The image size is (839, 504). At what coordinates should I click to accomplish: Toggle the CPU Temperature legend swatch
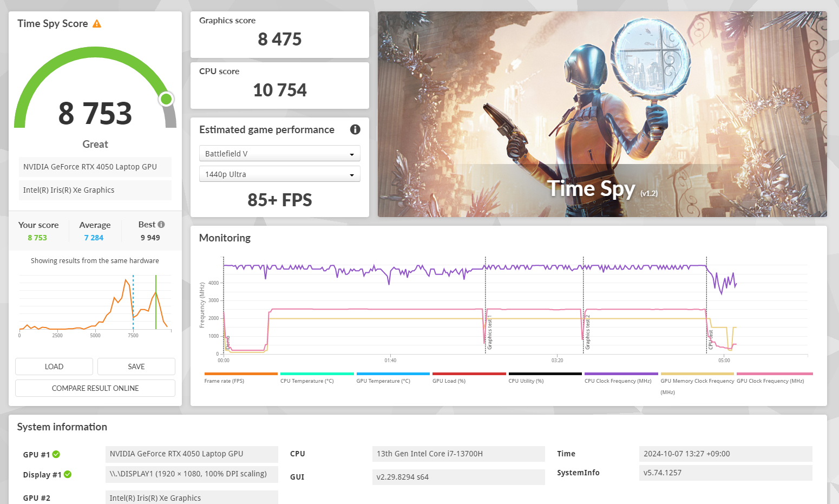coord(317,374)
